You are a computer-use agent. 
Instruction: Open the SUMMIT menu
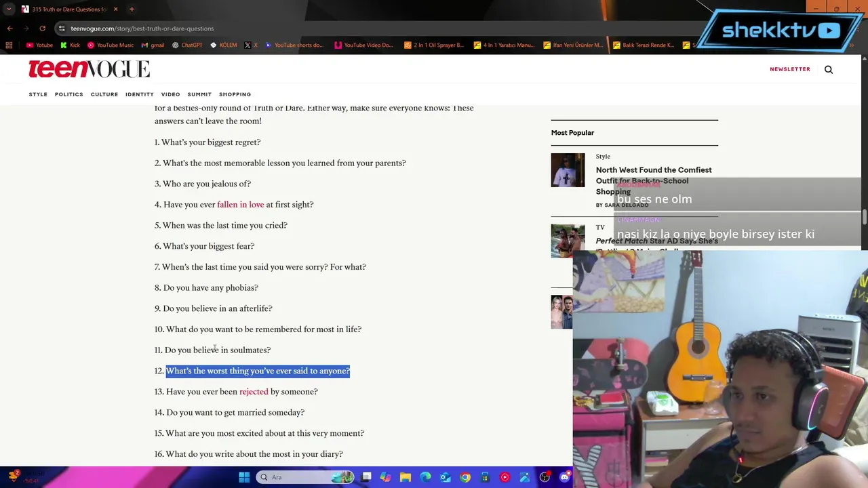point(199,94)
